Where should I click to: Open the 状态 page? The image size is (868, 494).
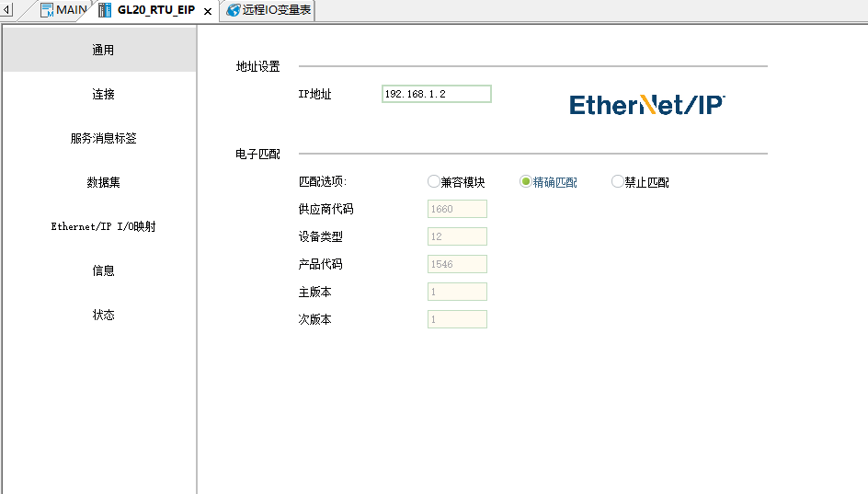click(x=103, y=316)
